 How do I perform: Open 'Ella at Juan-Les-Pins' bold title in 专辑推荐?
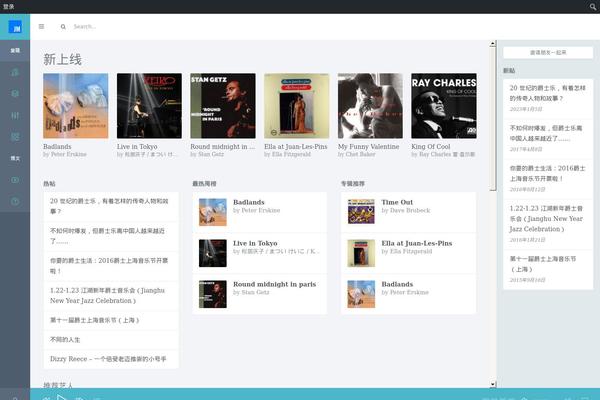[417, 243]
